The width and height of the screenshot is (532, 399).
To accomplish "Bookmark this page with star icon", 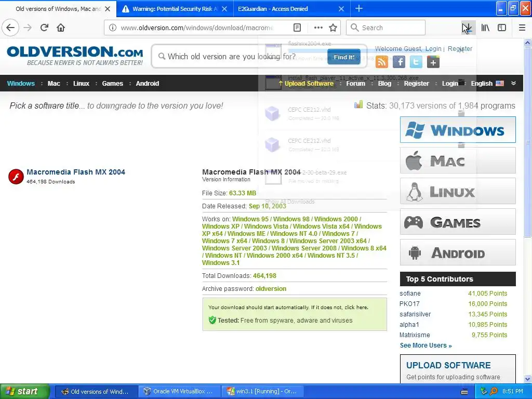I will pos(333,28).
